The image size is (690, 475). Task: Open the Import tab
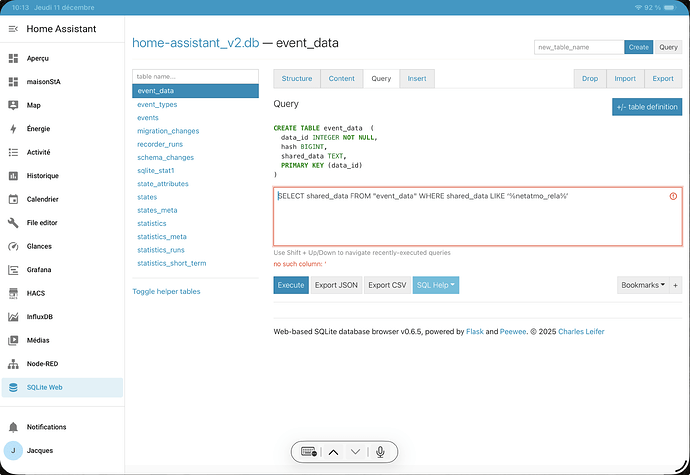click(625, 79)
